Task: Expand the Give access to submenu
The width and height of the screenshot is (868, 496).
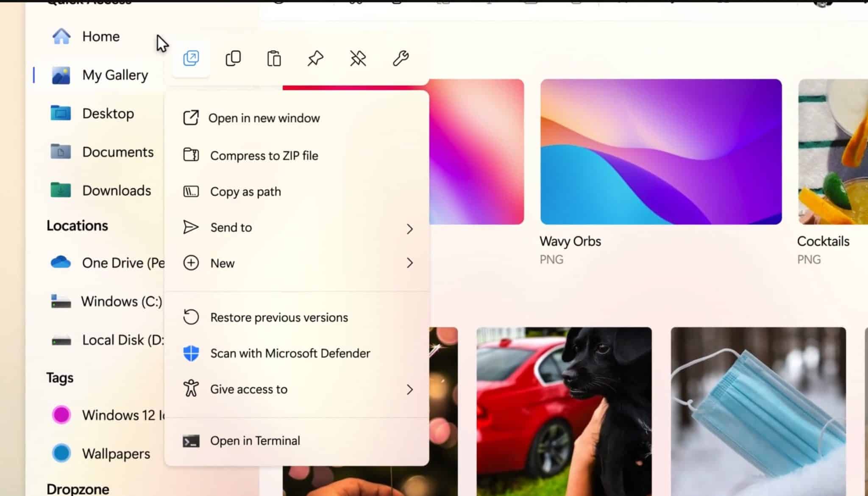Action: click(x=409, y=389)
